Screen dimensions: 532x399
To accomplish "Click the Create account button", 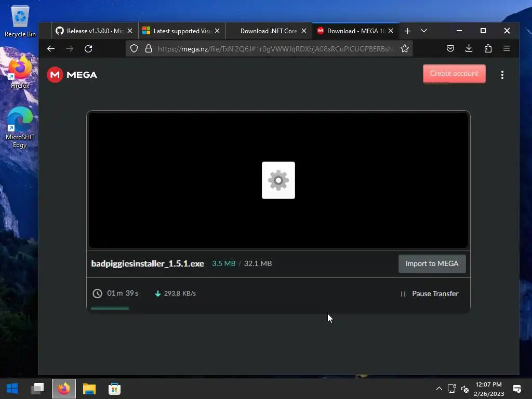I will point(454,74).
